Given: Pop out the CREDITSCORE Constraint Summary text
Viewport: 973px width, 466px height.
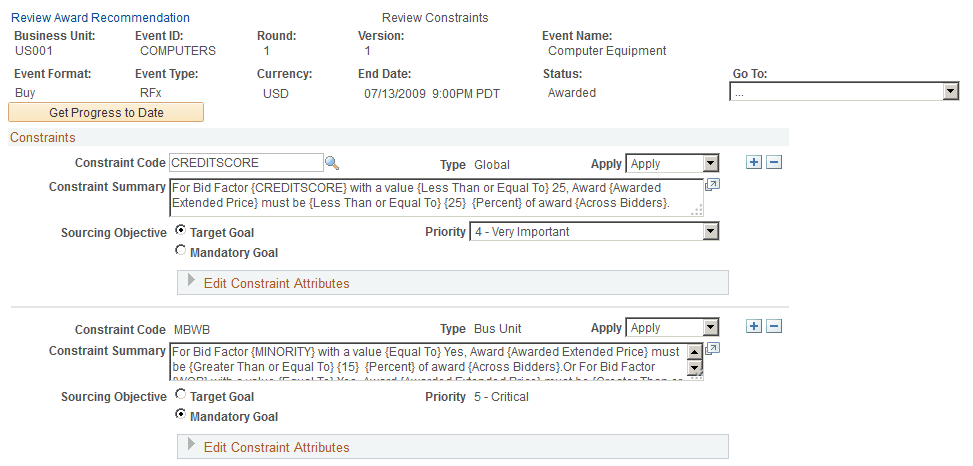Looking at the screenshot, I should 712,186.
